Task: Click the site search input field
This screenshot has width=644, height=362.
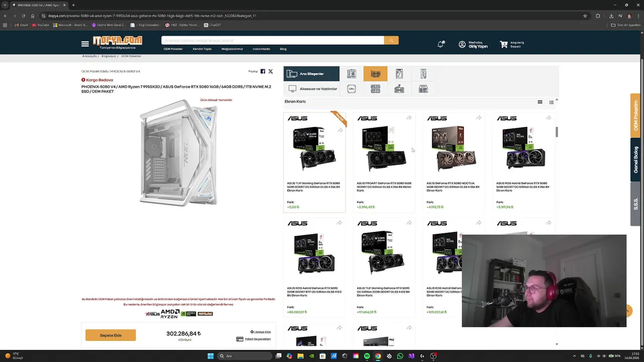Action: pyautogui.click(x=272, y=40)
